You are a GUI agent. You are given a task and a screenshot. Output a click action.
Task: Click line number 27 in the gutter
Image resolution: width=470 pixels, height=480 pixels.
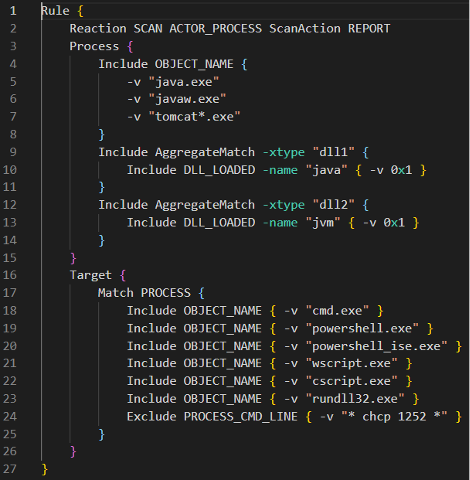tap(10, 469)
